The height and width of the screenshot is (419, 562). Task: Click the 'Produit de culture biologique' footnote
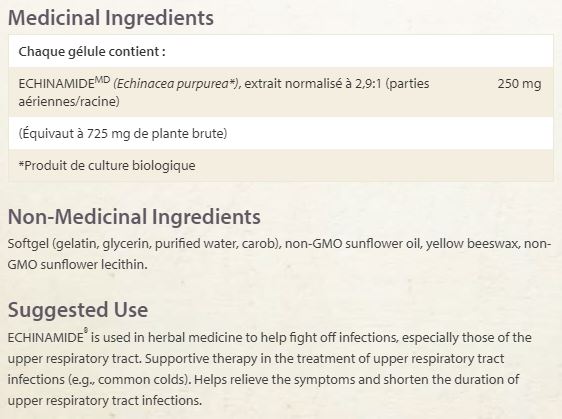point(107,166)
